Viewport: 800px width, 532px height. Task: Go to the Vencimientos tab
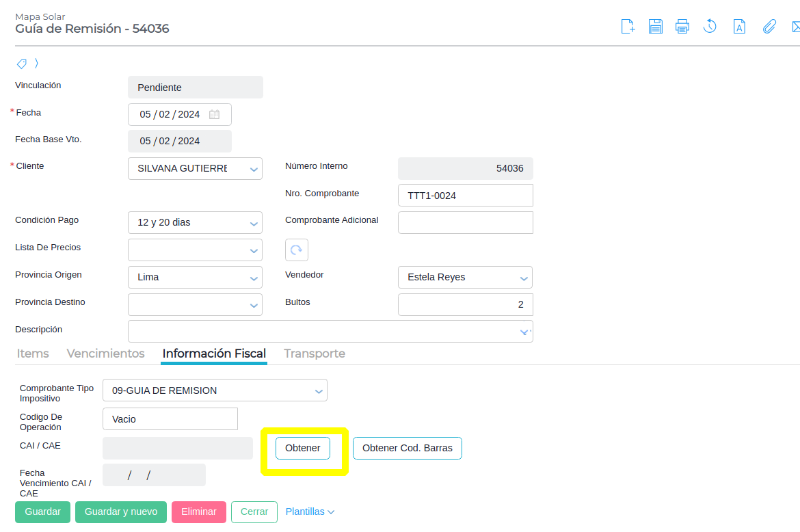coord(106,354)
